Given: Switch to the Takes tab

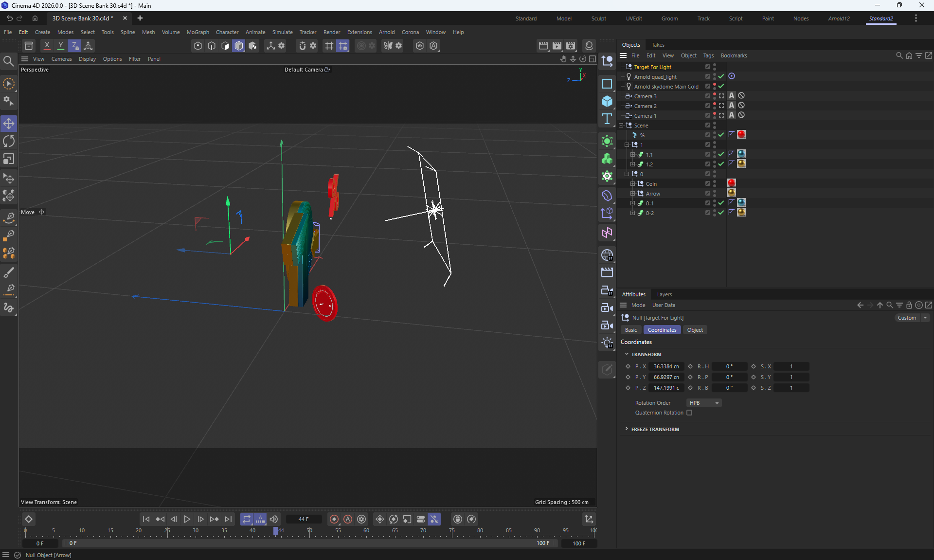Looking at the screenshot, I should 658,45.
